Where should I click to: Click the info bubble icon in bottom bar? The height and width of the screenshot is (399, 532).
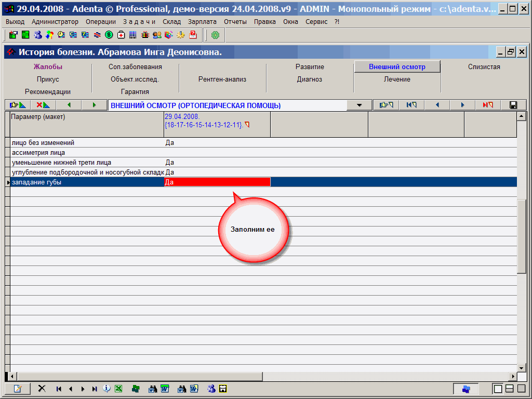point(107,389)
